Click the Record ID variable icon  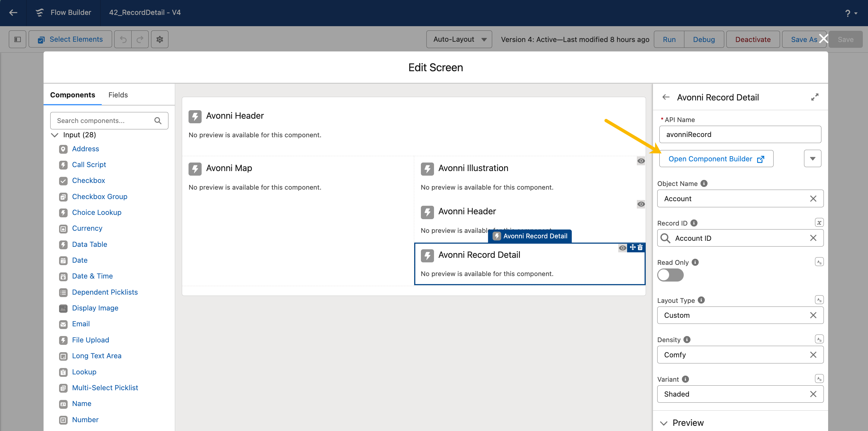(819, 223)
